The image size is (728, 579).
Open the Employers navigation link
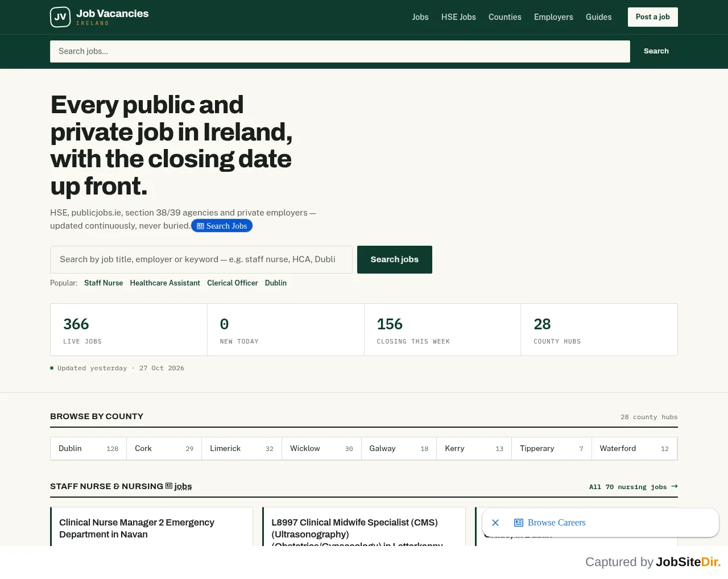pos(553,17)
